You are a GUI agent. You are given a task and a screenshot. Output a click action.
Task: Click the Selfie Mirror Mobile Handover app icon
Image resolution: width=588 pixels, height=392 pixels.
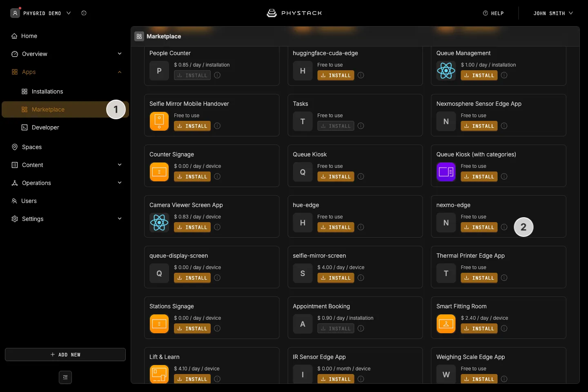(x=159, y=121)
